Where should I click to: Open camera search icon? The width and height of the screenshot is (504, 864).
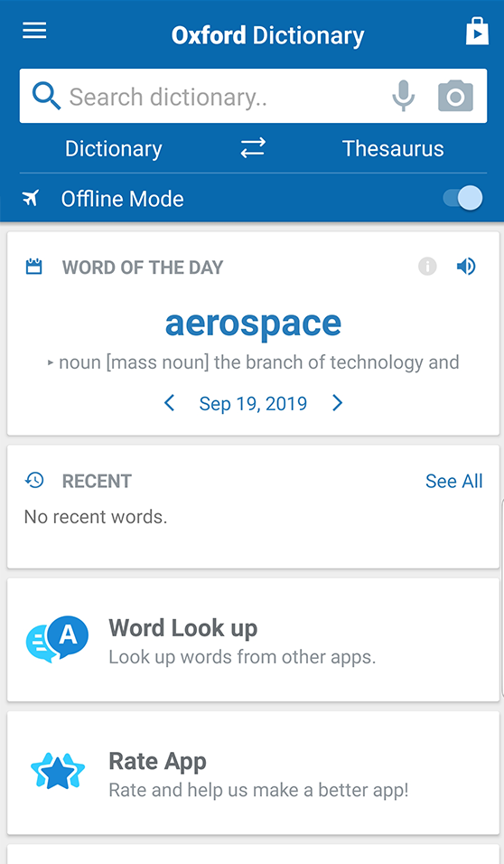[x=455, y=96]
